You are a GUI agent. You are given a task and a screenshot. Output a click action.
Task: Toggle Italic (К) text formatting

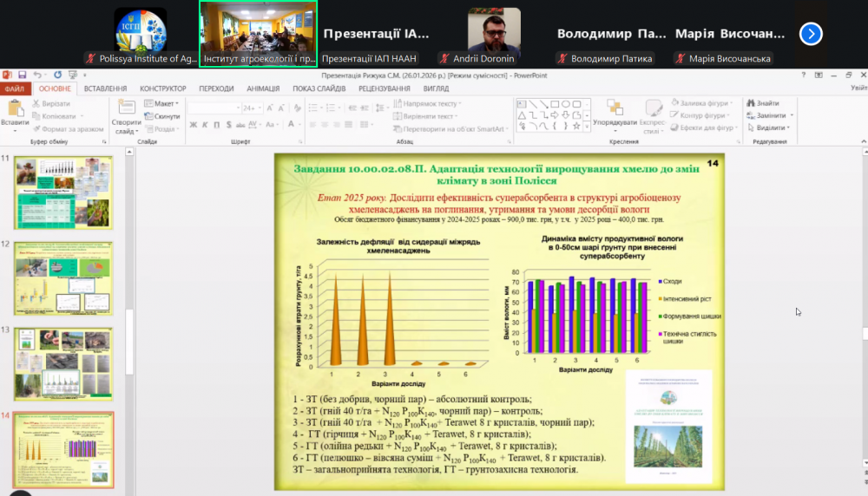click(x=204, y=126)
